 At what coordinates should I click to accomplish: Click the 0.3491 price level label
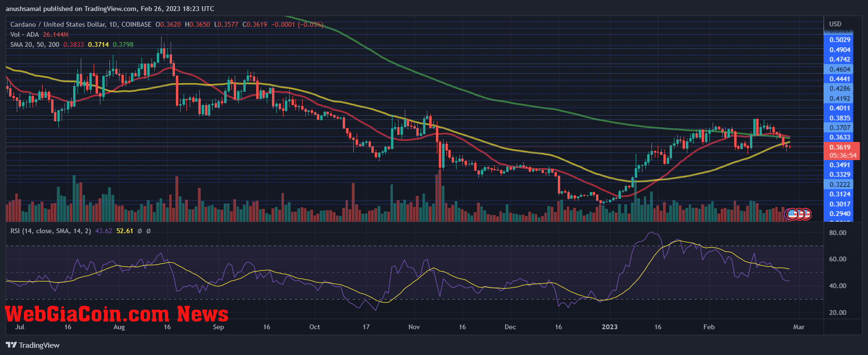pyautogui.click(x=840, y=165)
